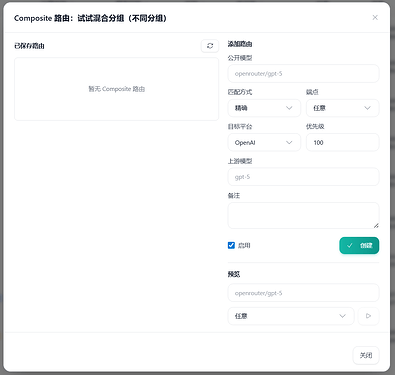Focus the 优先级 field showing 100
395x375 pixels.
tap(342, 142)
